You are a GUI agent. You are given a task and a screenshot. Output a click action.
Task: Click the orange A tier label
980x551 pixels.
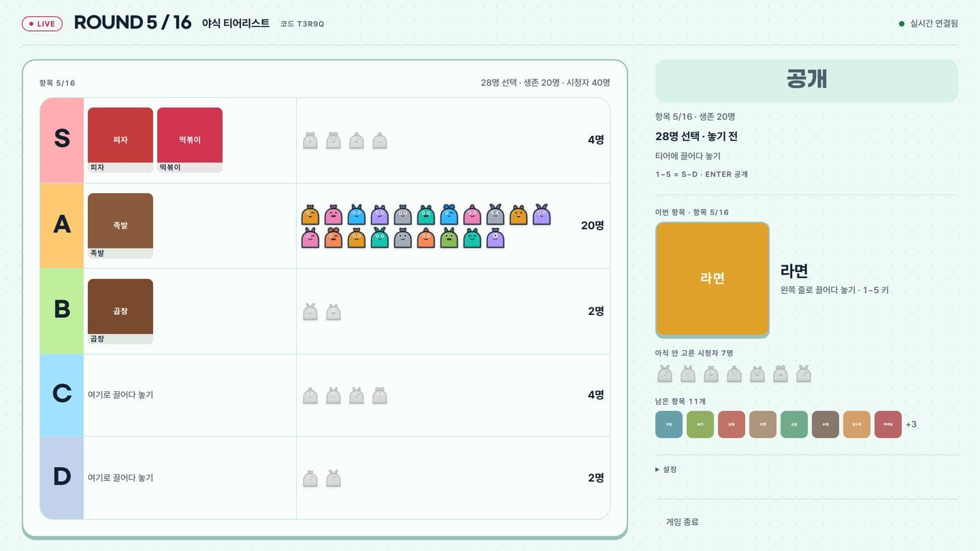tap(62, 226)
